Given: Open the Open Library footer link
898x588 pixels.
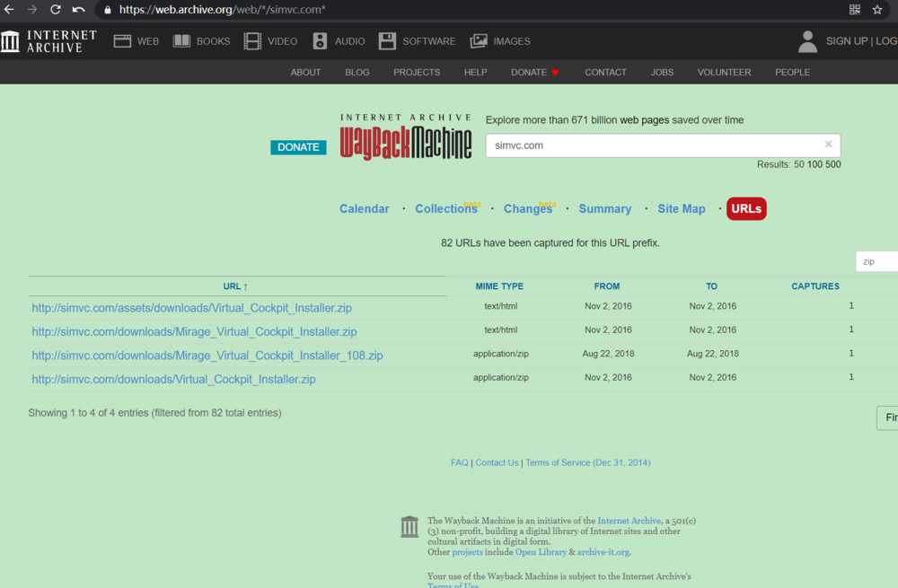Looking at the screenshot, I should pyautogui.click(x=541, y=552).
